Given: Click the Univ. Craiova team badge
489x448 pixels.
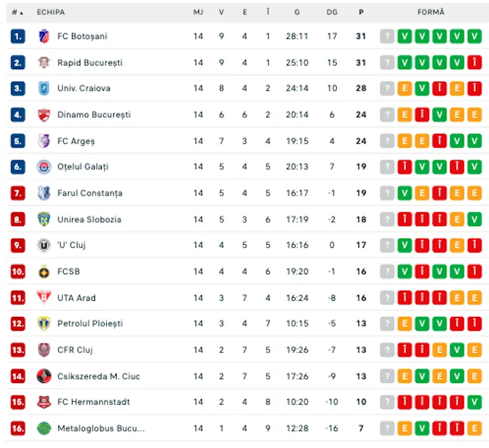Looking at the screenshot, I should point(44,89).
